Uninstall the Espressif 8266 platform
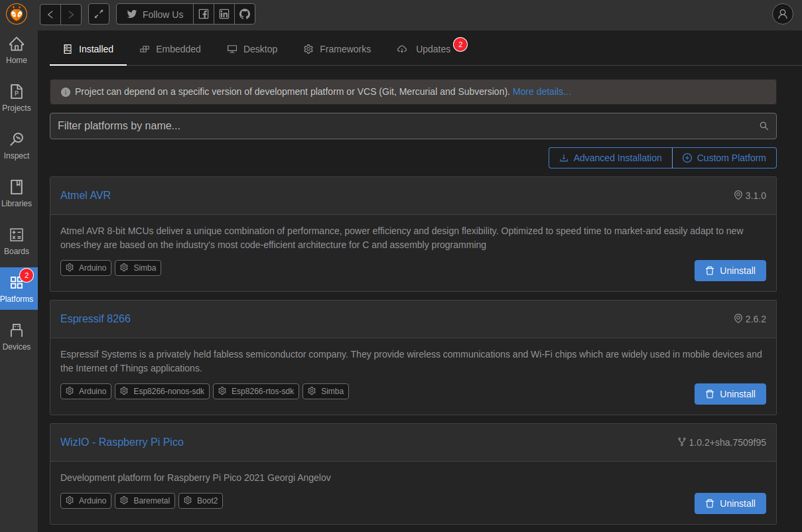The image size is (802, 532). pos(730,394)
